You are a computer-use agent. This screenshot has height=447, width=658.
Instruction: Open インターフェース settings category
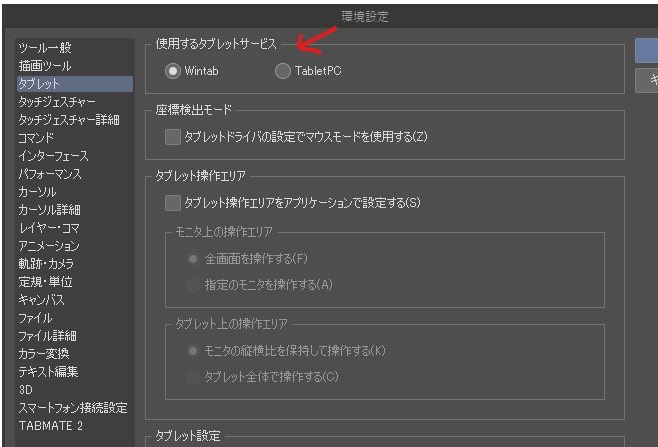[75, 156]
